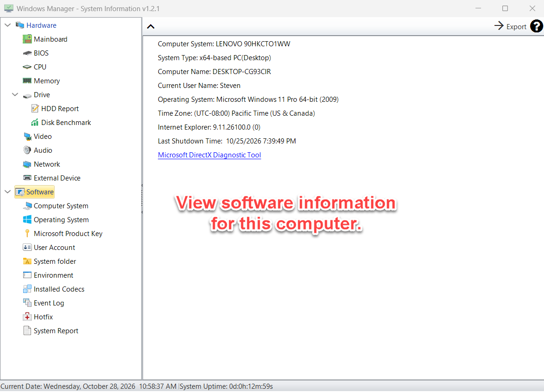Click the Installed Codecs icon

coord(27,289)
